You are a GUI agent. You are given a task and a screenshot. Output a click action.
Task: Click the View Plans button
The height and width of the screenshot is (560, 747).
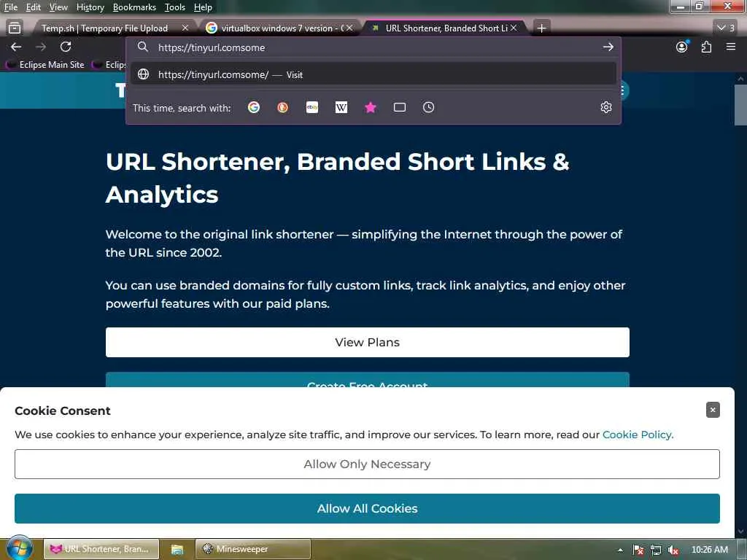click(368, 343)
